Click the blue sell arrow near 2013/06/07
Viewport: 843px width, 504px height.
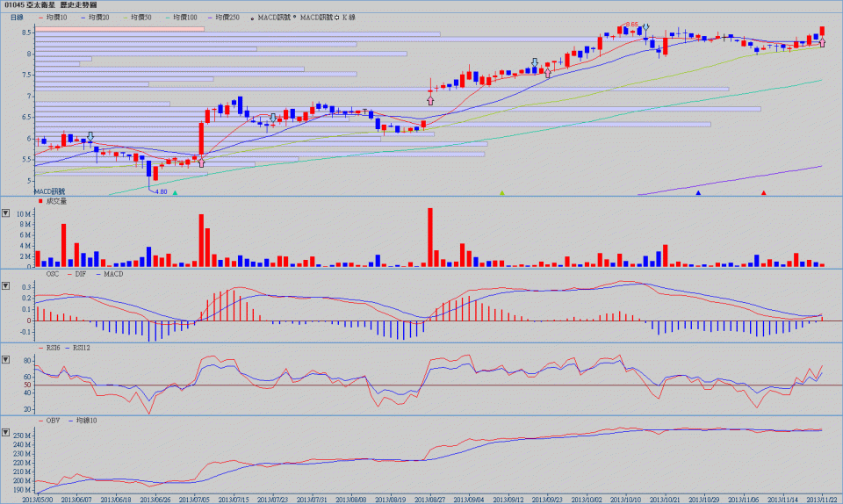tap(90, 137)
